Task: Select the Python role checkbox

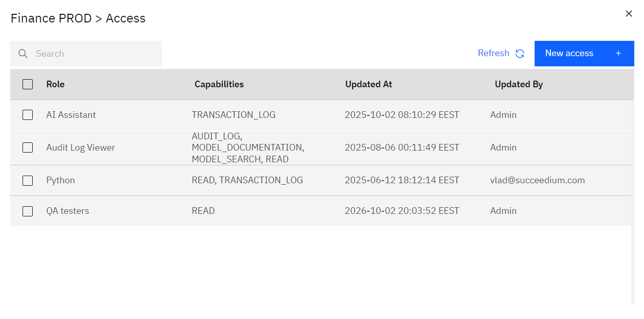Action: coord(28,180)
